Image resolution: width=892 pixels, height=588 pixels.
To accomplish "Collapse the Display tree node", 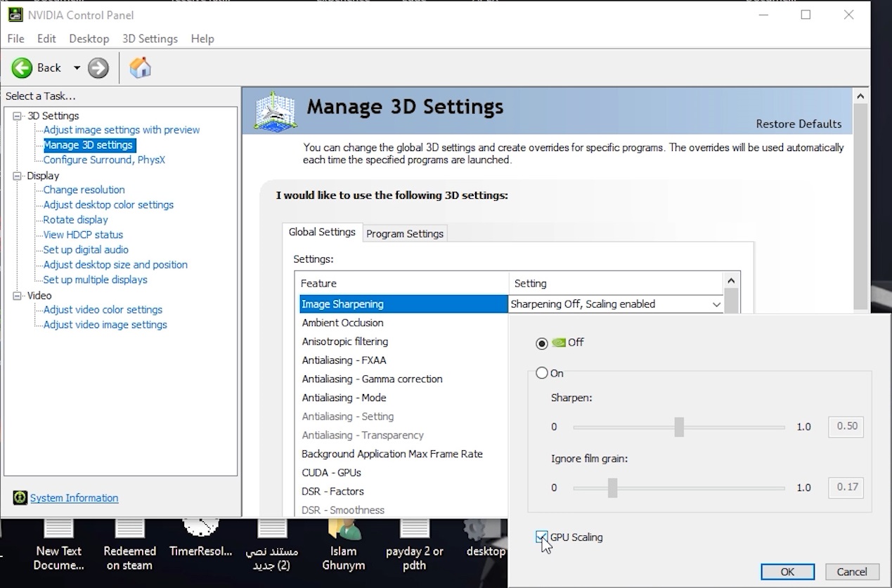I will 18,176.
